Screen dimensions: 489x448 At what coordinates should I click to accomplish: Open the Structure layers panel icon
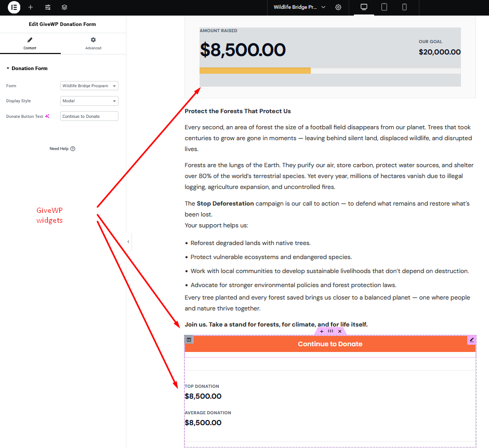click(x=64, y=7)
